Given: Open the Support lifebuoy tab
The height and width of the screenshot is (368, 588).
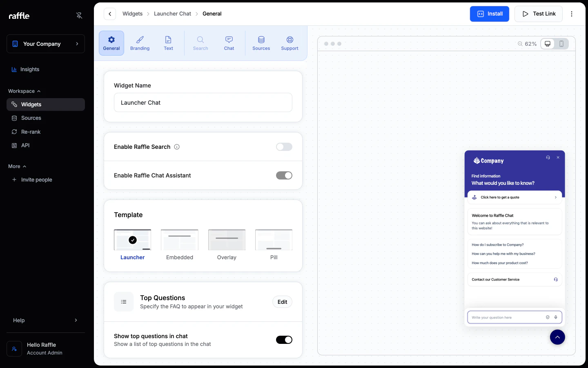Looking at the screenshot, I should (290, 43).
